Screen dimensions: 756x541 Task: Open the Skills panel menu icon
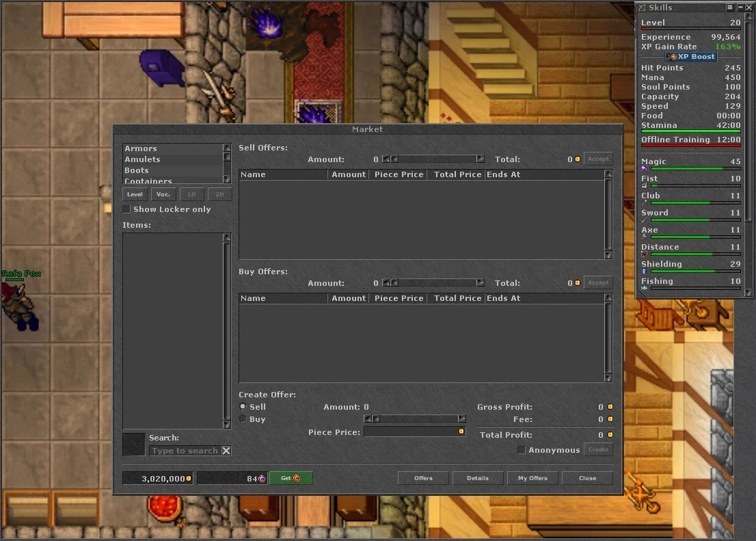point(730,8)
